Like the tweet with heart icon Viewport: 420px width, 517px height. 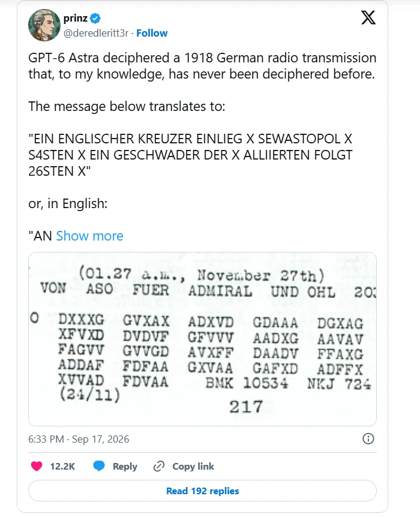point(37,466)
